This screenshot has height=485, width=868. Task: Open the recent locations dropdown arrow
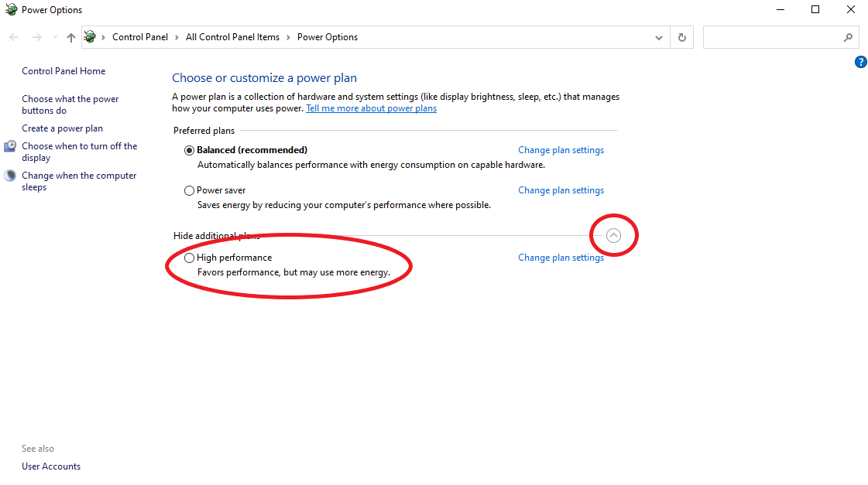55,37
